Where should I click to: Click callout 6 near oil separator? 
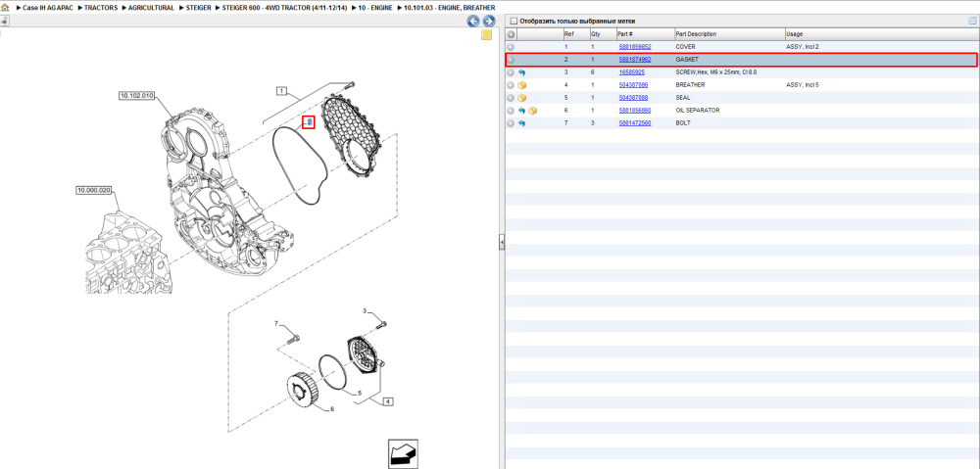click(332, 409)
